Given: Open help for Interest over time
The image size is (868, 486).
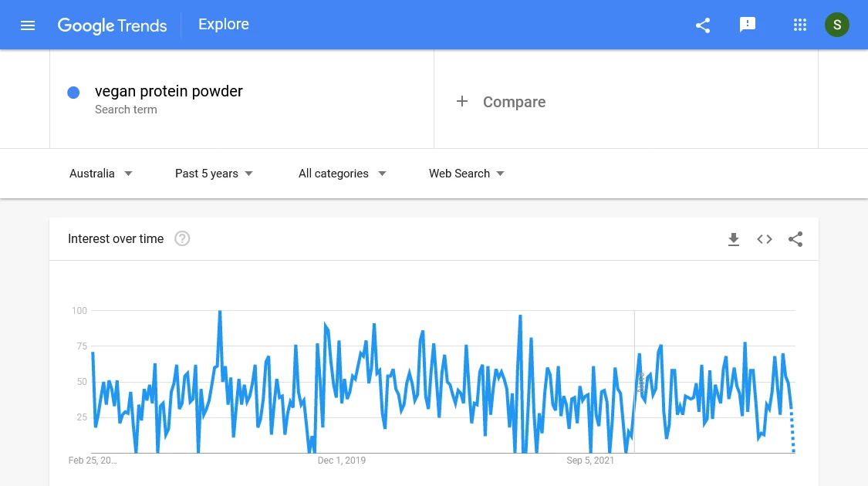Looking at the screenshot, I should [x=182, y=238].
